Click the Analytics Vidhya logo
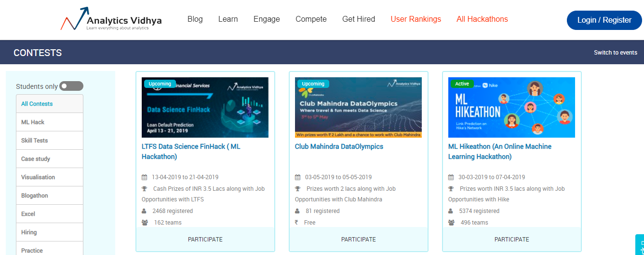644x255 pixels. tap(111, 20)
